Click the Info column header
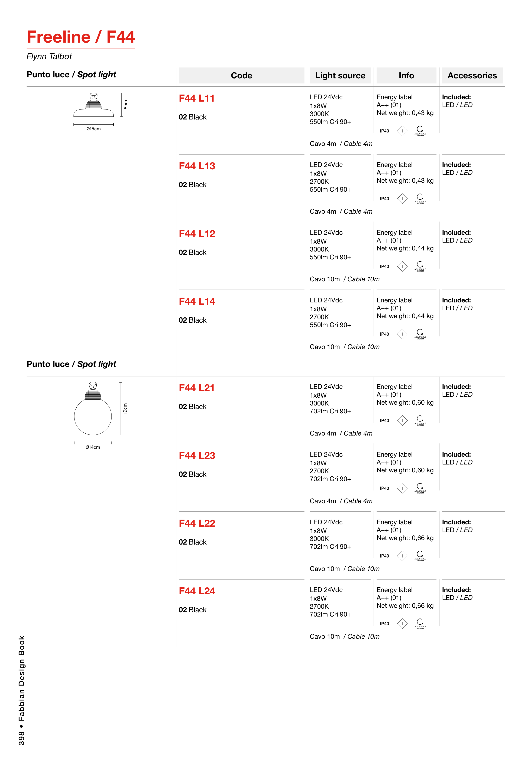The image size is (532, 772). (406, 76)
